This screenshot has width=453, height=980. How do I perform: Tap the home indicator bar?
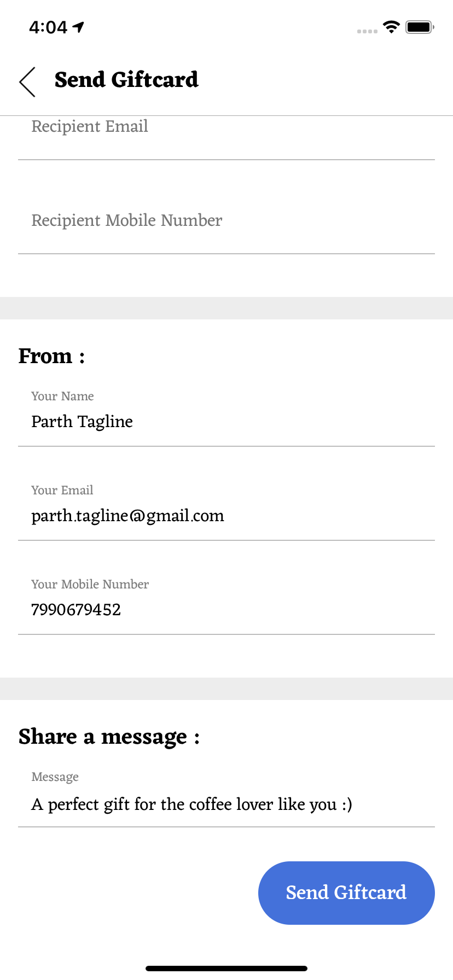pos(226,969)
